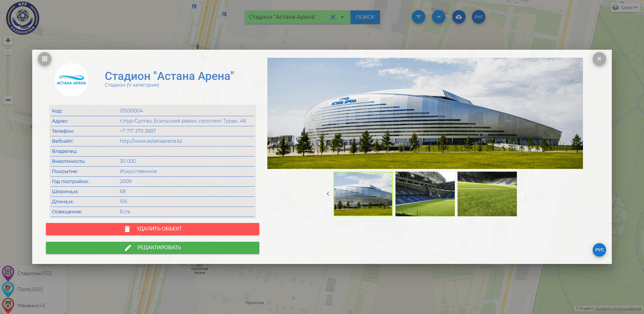Clear the search field with the X icon
This screenshot has height=314, width=644.
coord(333,17)
